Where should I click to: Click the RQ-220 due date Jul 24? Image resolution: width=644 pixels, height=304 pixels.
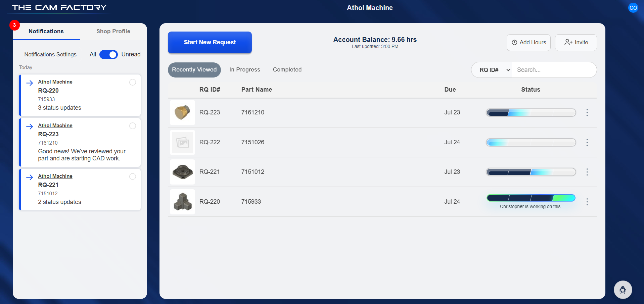452,202
